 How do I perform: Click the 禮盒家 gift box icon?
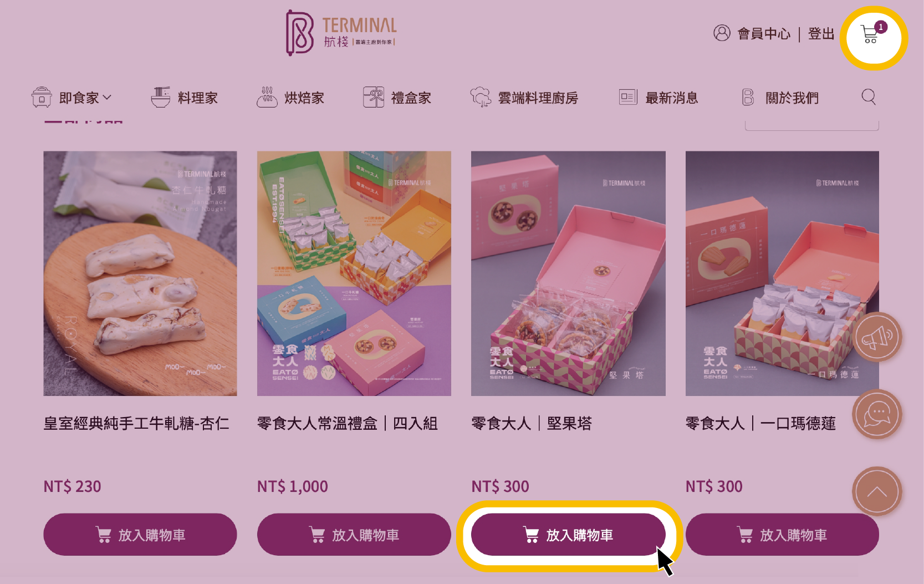point(373,98)
